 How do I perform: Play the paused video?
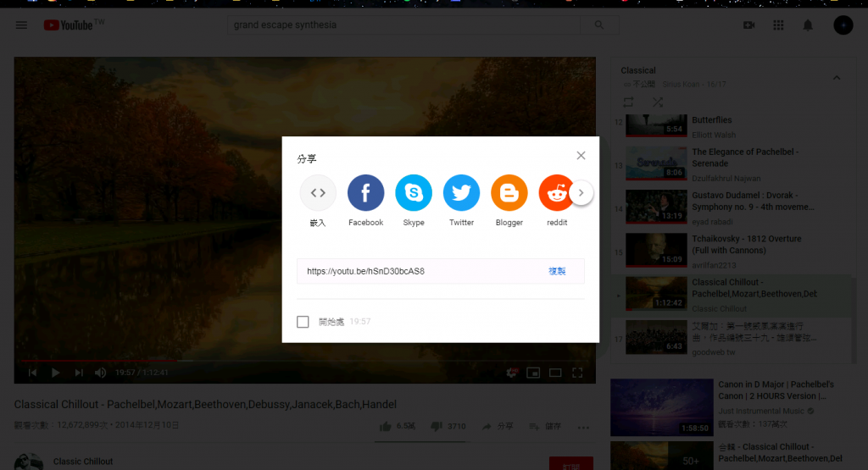tap(55, 373)
